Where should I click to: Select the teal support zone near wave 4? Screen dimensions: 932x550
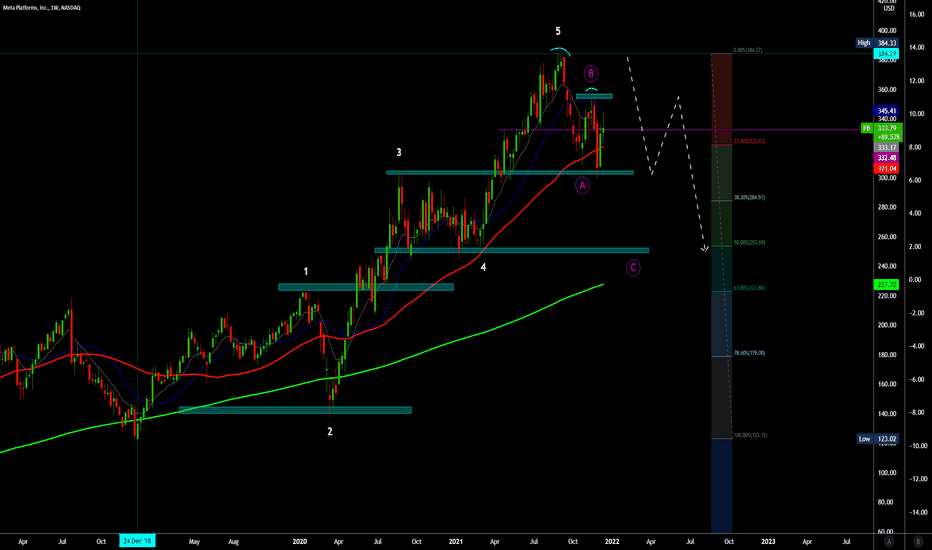pyautogui.click(x=512, y=250)
